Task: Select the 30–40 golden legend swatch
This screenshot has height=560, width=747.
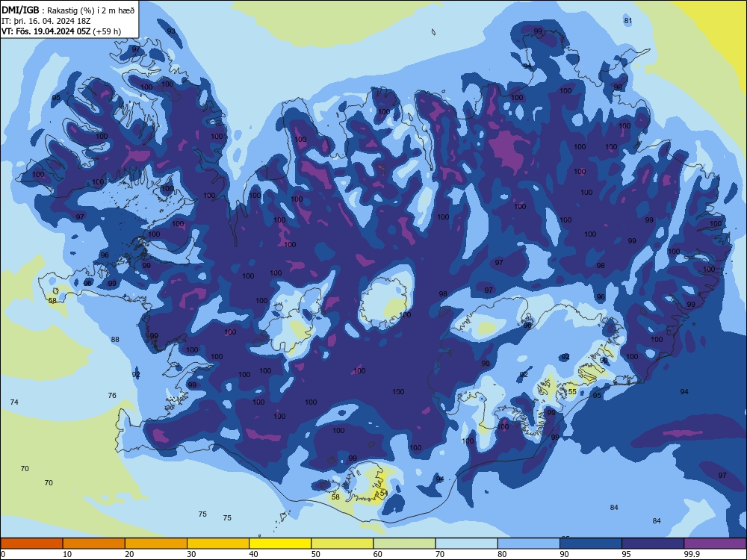Action: pyautogui.click(x=218, y=544)
